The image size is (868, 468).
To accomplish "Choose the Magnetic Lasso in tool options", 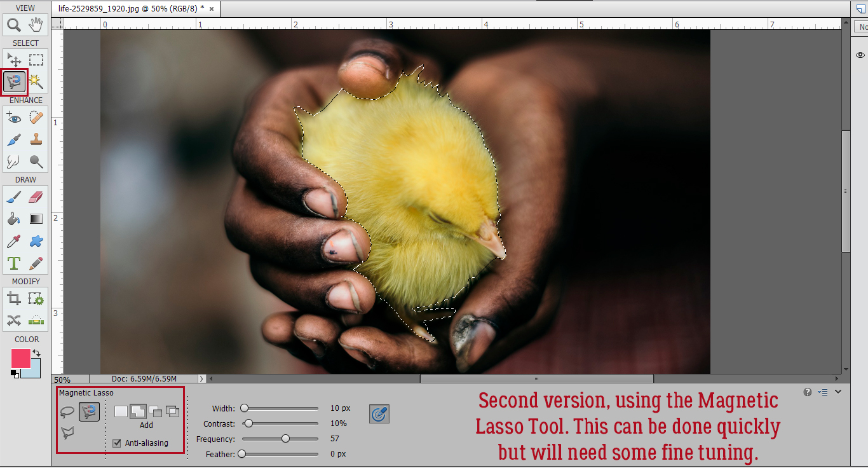I will pyautogui.click(x=89, y=412).
